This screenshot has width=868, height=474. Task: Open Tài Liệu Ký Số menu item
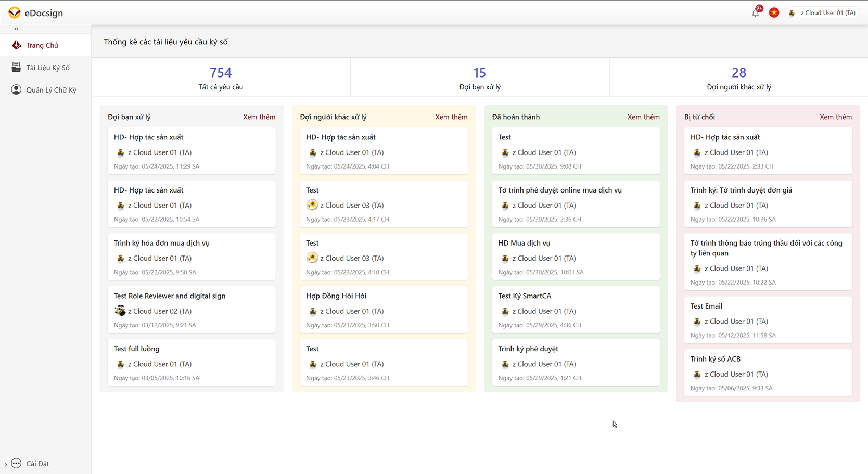pos(48,68)
